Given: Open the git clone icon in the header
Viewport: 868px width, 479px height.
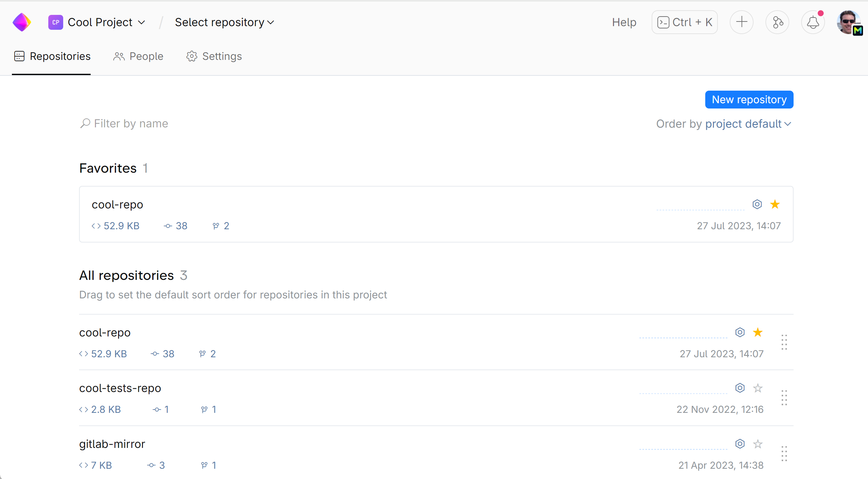Looking at the screenshot, I should (777, 22).
